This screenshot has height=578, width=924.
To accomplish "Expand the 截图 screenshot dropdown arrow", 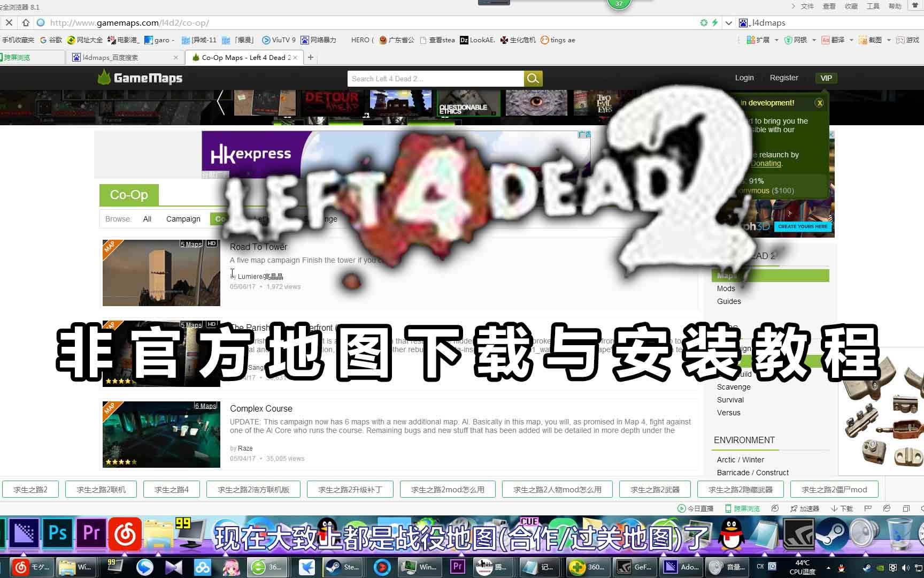I will (x=889, y=40).
